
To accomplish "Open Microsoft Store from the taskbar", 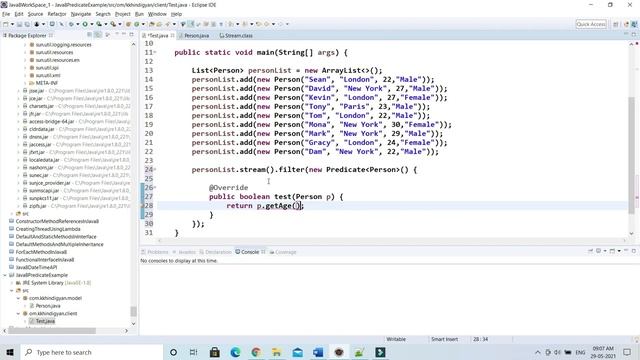I will (214, 352).
